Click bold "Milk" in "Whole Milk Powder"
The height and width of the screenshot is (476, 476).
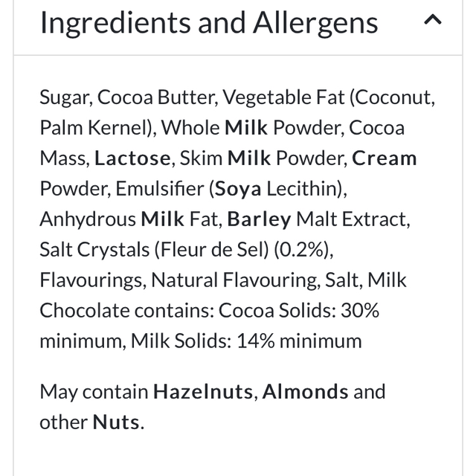tap(246, 128)
